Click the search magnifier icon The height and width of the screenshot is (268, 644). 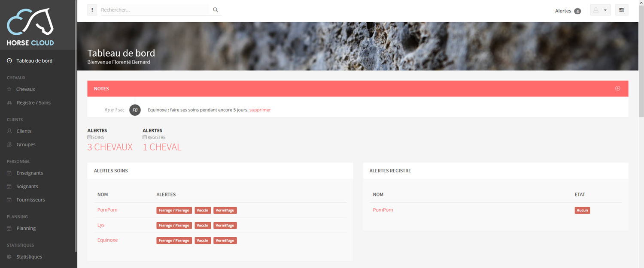pyautogui.click(x=216, y=10)
